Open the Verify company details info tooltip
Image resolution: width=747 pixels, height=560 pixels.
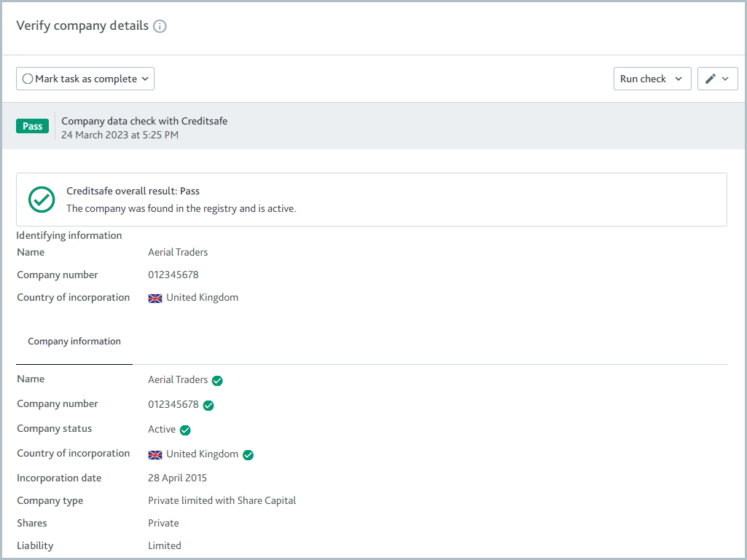(160, 25)
